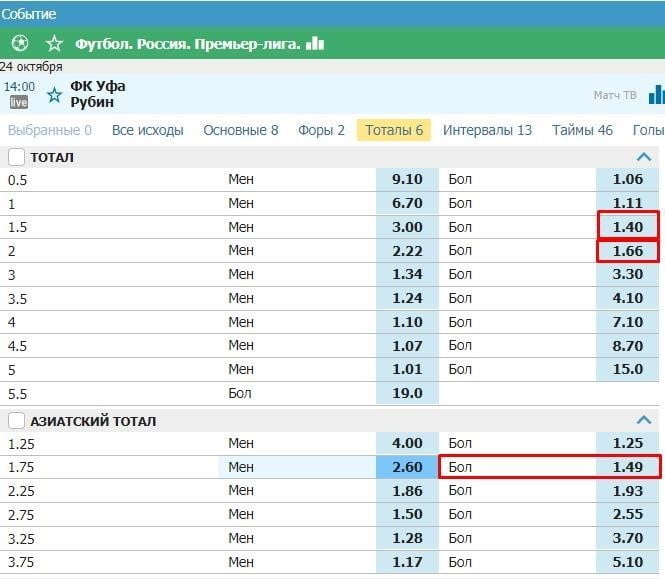Click the Матч ТВ broadcast label
665x579 pixels.
point(614,96)
